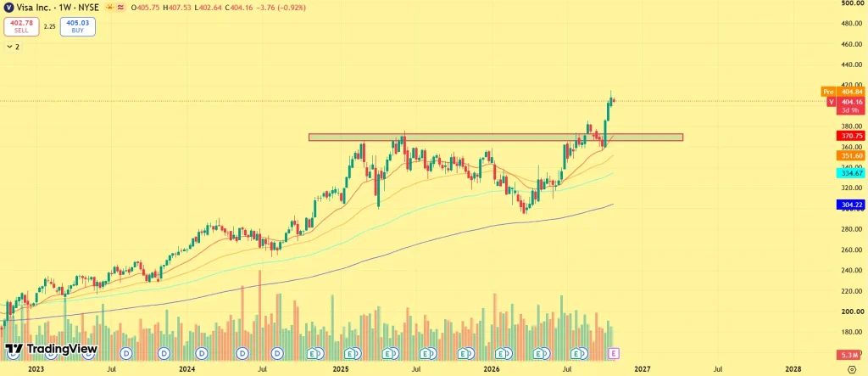Click the red V 404.16 last price label

(845, 102)
